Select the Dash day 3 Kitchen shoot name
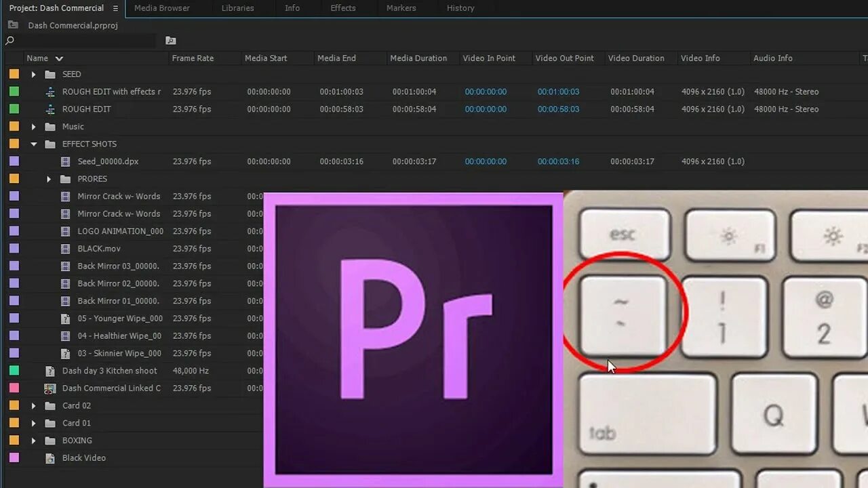Screen dimensions: 868x488 pyautogui.click(x=110, y=371)
